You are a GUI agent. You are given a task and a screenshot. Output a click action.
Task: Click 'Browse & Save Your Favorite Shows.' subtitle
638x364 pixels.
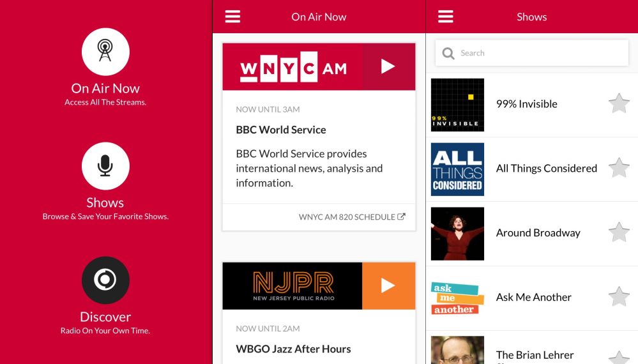click(105, 216)
